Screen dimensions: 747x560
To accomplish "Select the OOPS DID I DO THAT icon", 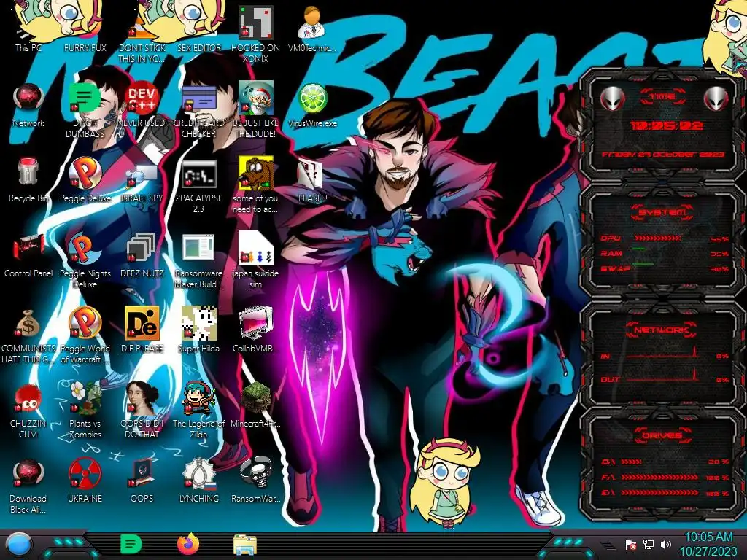I will pos(142,411).
